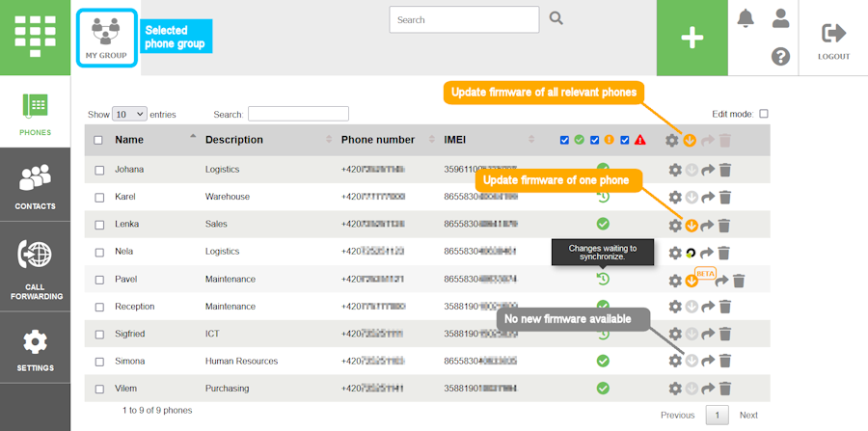The image size is (868, 431).
Task: Sort table by Phone number column
Action: point(377,140)
